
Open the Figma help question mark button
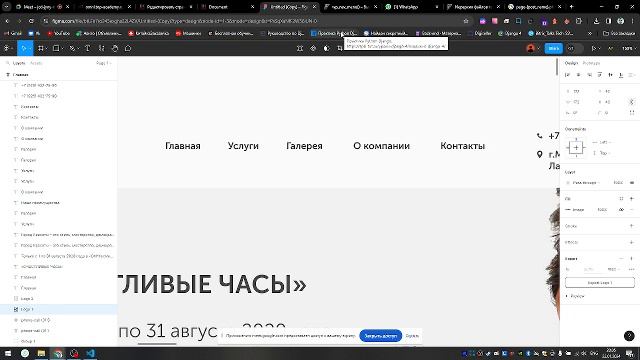[629, 336]
